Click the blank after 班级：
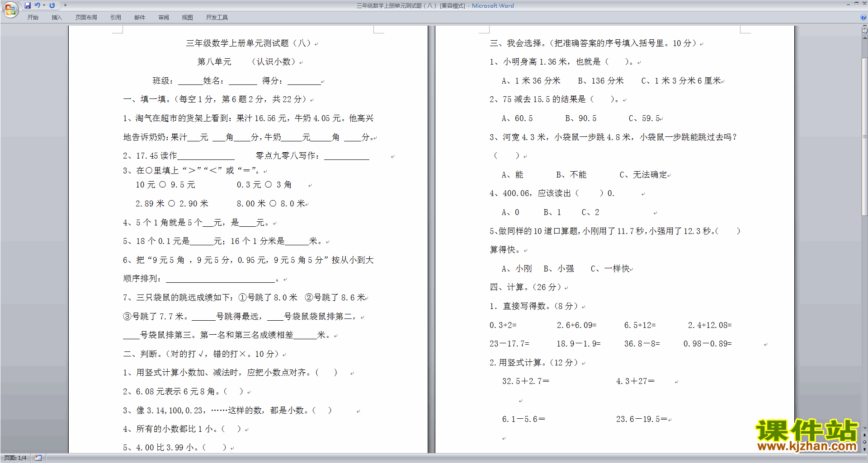868x463 pixels. click(190, 81)
